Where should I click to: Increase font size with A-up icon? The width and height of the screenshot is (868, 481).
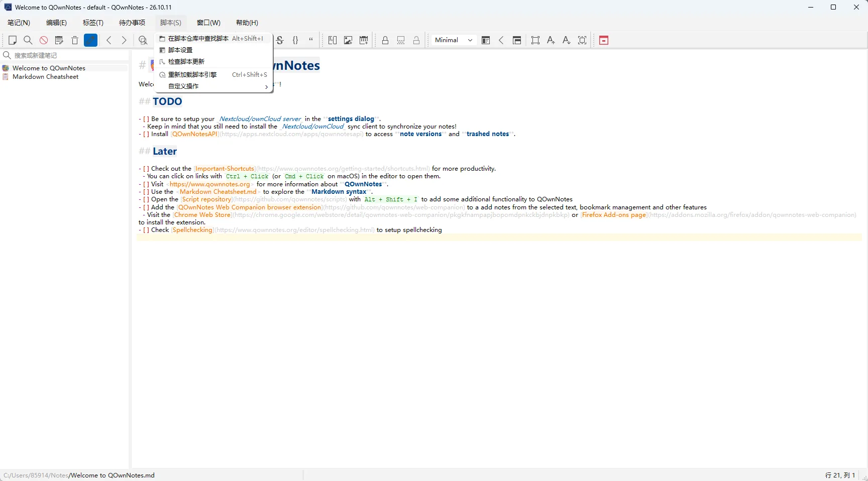pyautogui.click(x=551, y=40)
